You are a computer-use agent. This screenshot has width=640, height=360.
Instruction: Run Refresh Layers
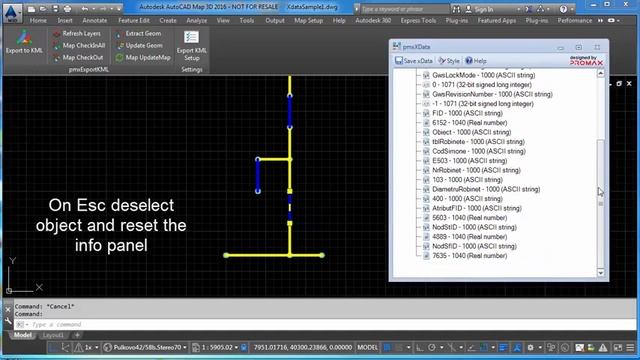tap(77, 33)
